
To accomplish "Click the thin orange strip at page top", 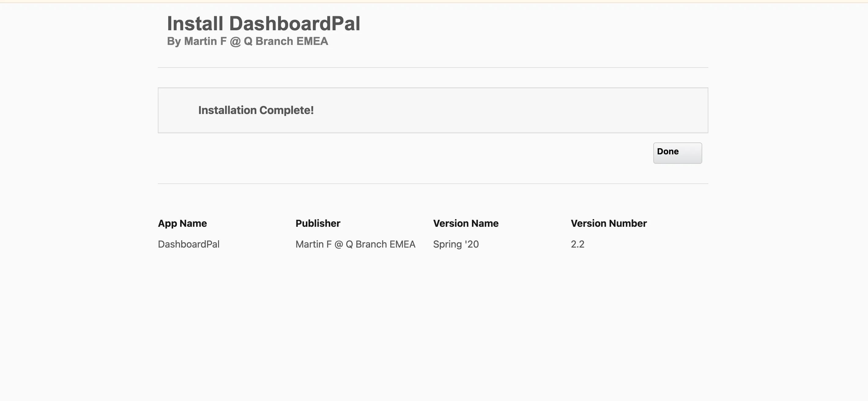I will click(x=434, y=2).
